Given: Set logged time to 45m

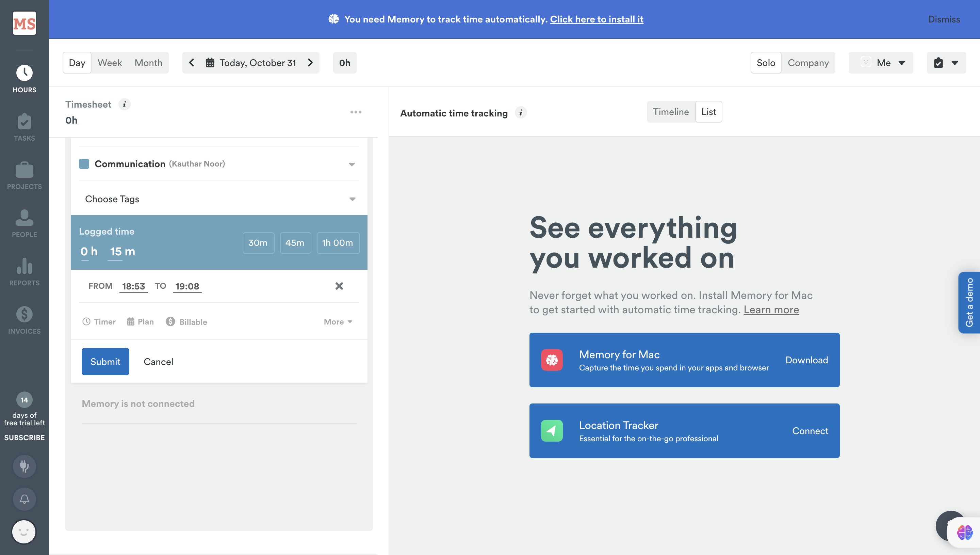Looking at the screenshot, I should coord(295,243).
